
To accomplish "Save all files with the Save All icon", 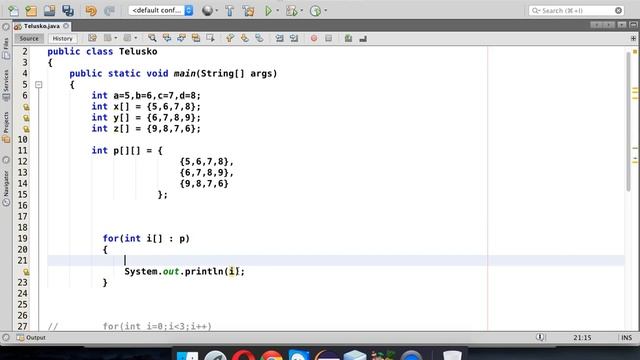I will pos(68,11).
